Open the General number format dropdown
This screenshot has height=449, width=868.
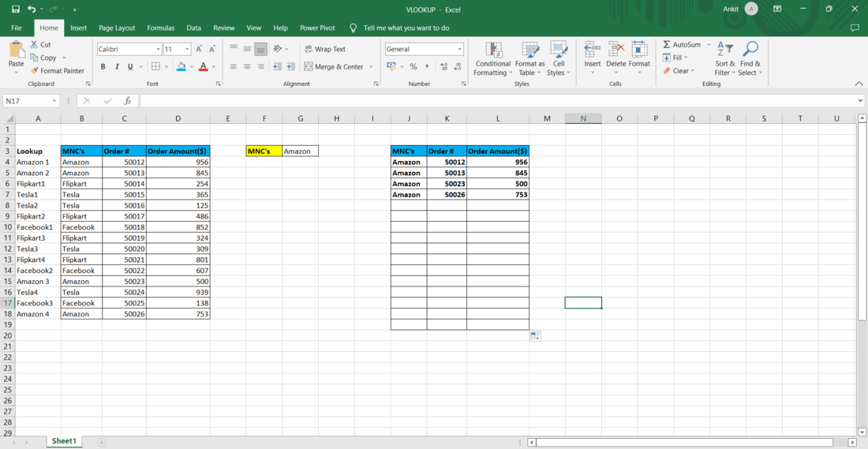[460, 49]
